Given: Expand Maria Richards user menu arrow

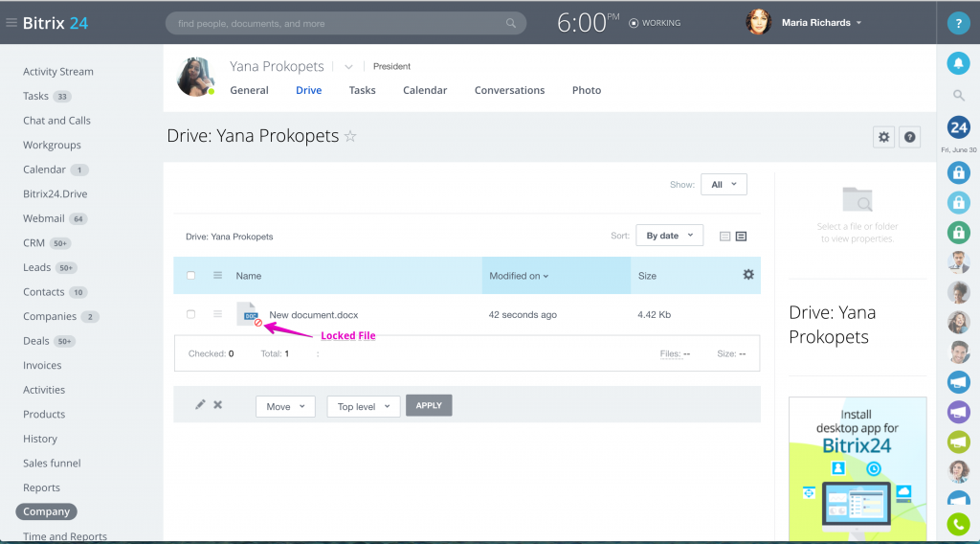Looking at the screenshot, I should 858,23.
